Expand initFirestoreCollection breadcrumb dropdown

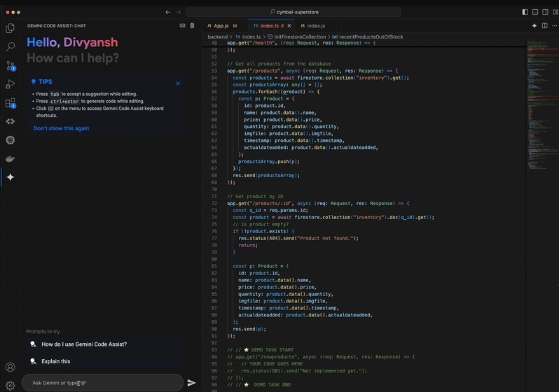[x=299, y=36]
